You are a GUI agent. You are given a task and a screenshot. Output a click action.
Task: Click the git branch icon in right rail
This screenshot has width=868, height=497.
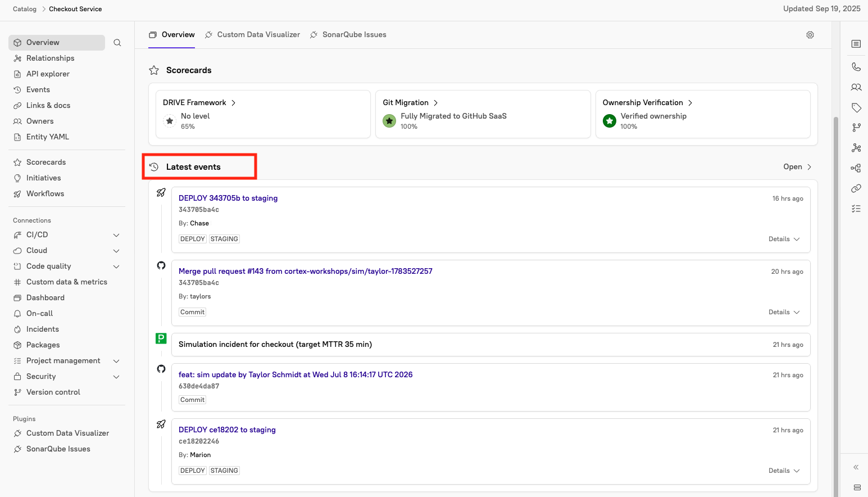pos(856,128)
